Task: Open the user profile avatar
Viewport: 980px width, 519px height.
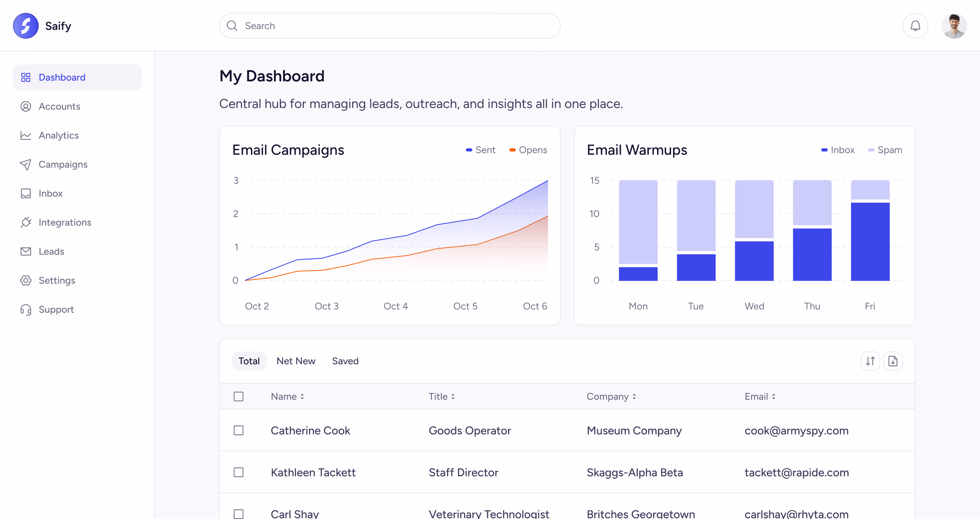Action: [954, 26]
